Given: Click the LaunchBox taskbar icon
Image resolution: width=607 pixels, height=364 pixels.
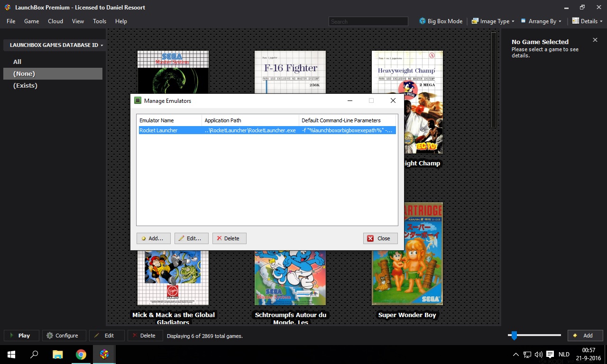Looking at the screenshot, I should click(x=104, y=355).
